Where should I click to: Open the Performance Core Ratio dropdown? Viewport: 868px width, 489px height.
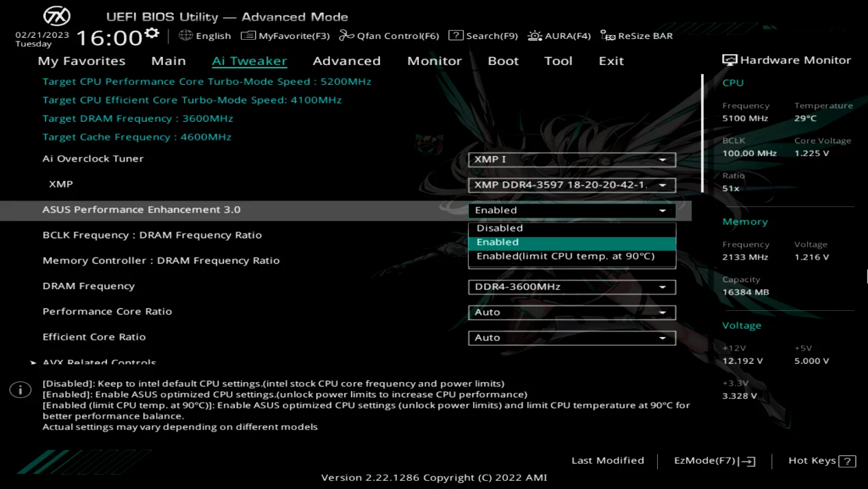point(572,312)
